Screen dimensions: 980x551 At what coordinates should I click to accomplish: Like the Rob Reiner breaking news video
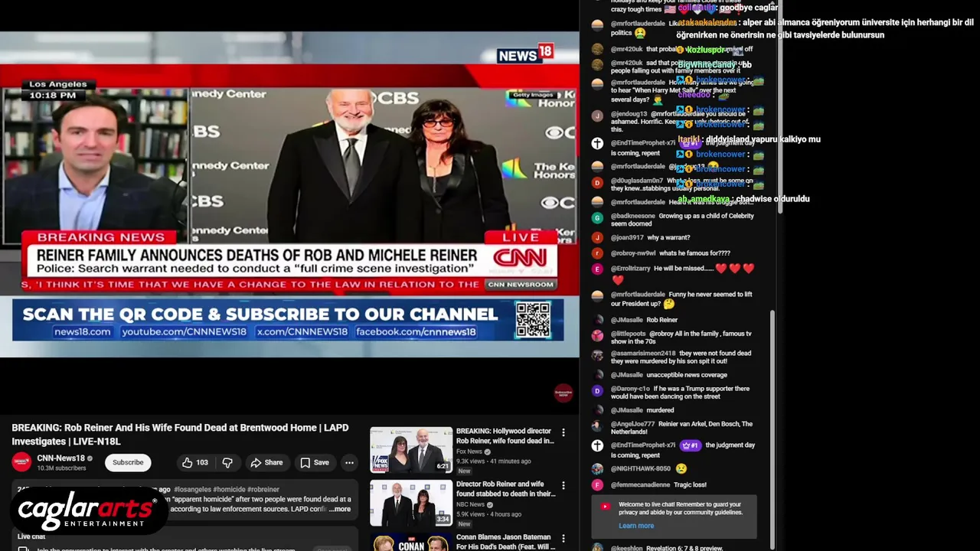click(195, 462)
